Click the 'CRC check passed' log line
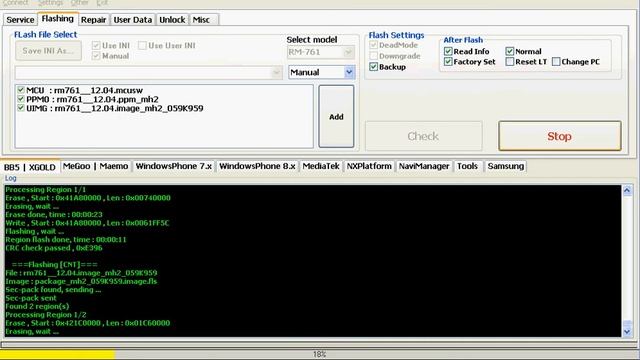Viewport: 640px width, 360px height. 54,248
